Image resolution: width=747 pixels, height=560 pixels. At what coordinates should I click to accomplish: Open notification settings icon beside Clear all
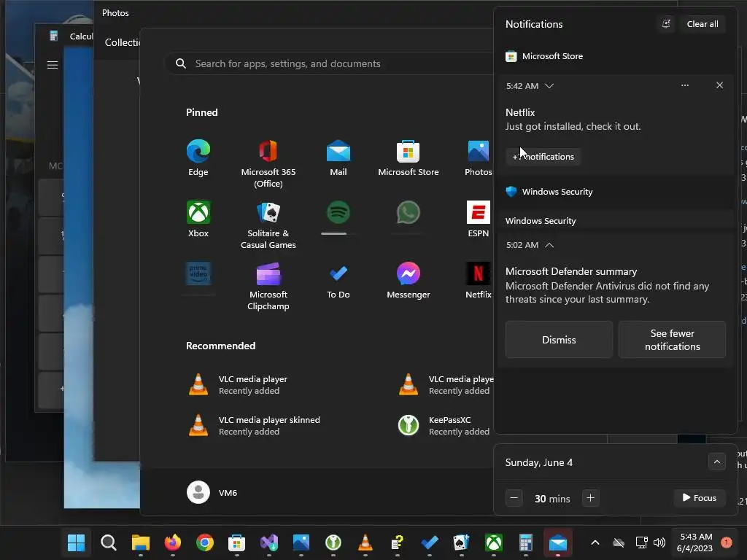[666, 24]
